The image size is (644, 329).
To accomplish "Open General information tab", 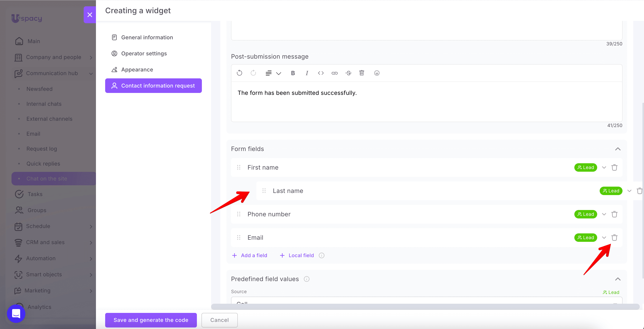I will pos(153,37).
